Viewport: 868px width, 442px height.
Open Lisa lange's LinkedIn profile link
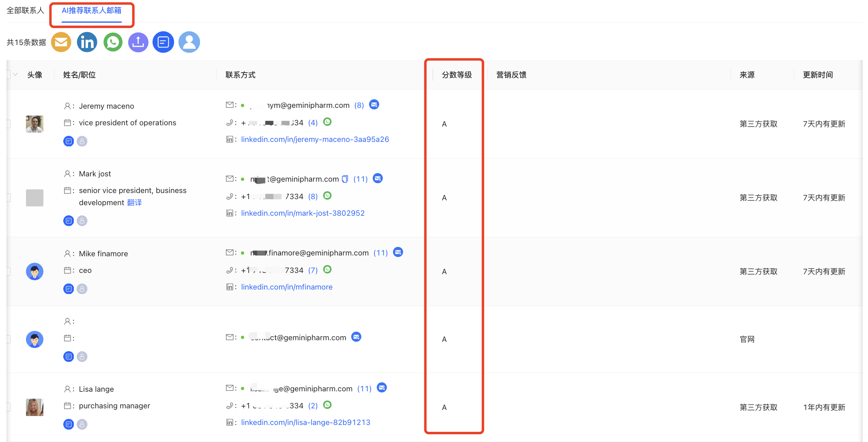306,423
